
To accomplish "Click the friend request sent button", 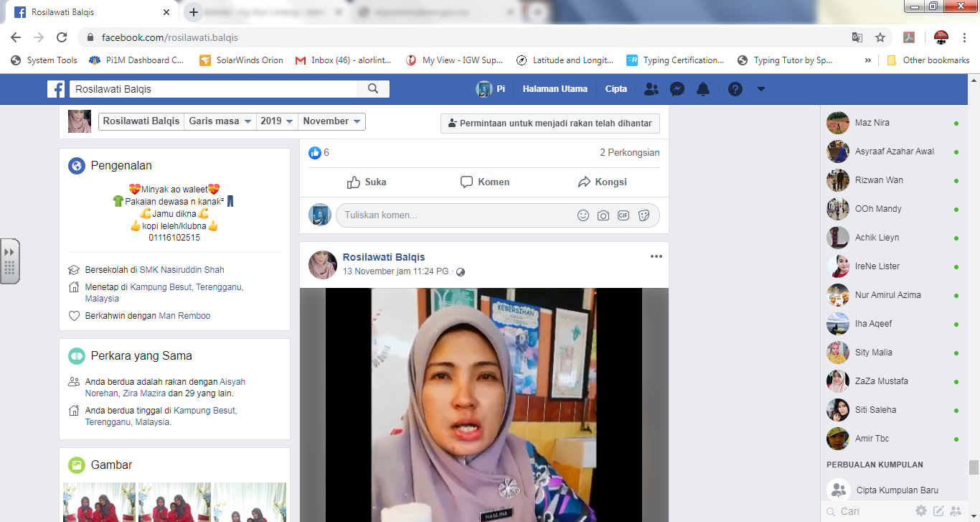I will [550, 123].
